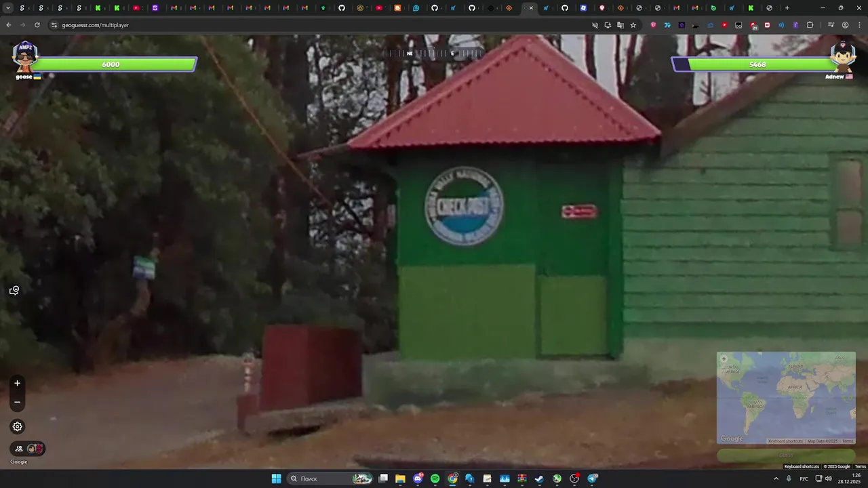Open Discord from taskbar

pos(418,479)
